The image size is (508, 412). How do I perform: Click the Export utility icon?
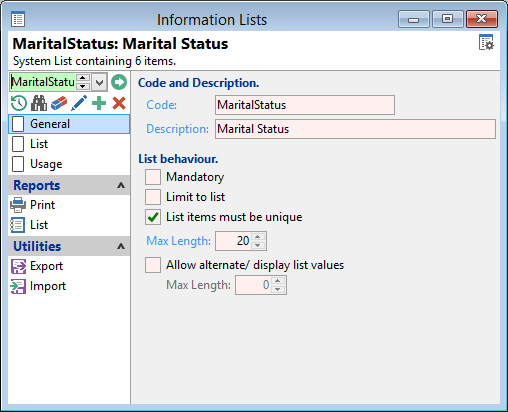click(x=18, y=266)
